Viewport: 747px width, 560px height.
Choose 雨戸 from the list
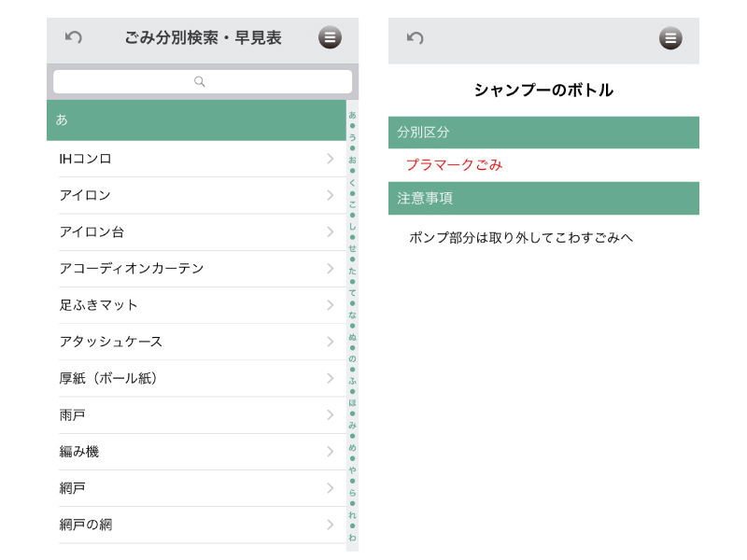tap(73, 414)
